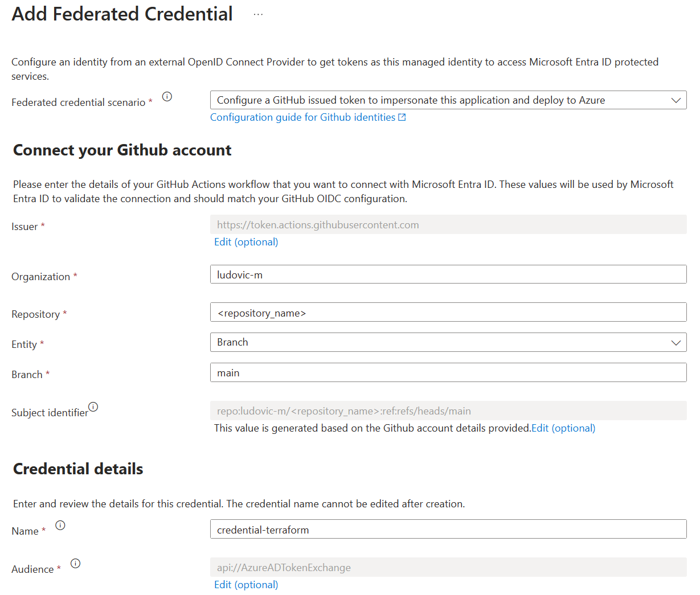Click the greyed Subject identifier field

(x=448, y=411)
